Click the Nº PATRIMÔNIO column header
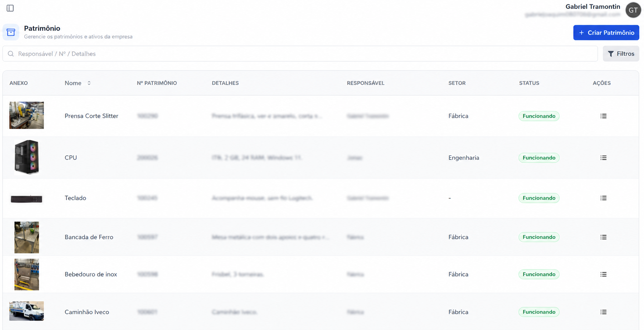The height and width of the screenshot is (330, 644). pyautogui.click(x=157, y=83)
